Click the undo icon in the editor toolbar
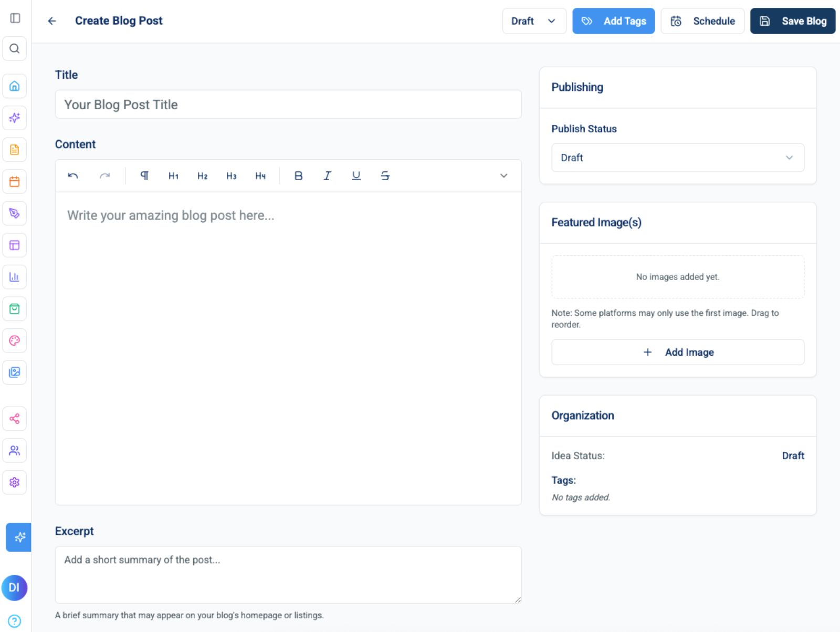 point(73,175)
